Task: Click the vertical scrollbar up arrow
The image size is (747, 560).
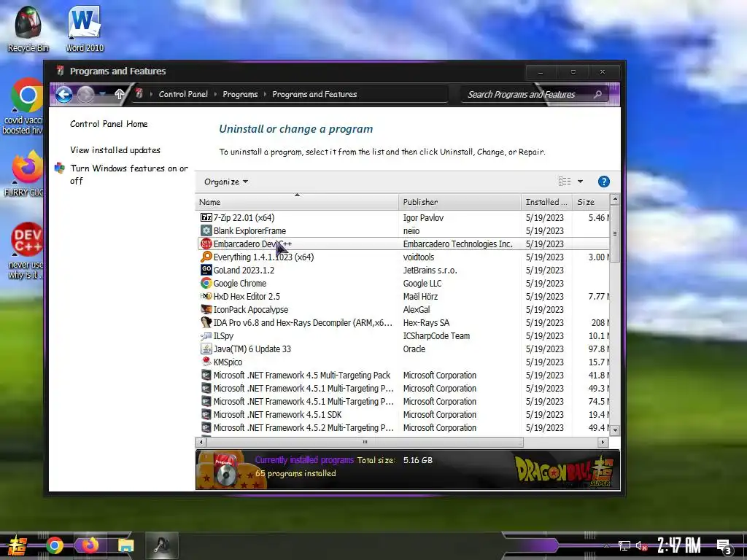Action: (x=615, y=199)
